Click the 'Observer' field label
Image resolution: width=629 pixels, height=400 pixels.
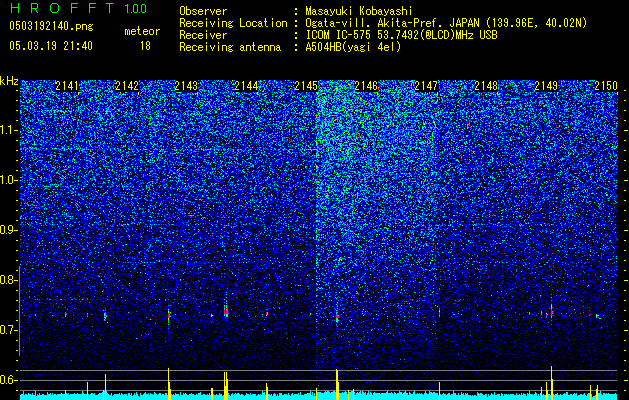point(203,11)
